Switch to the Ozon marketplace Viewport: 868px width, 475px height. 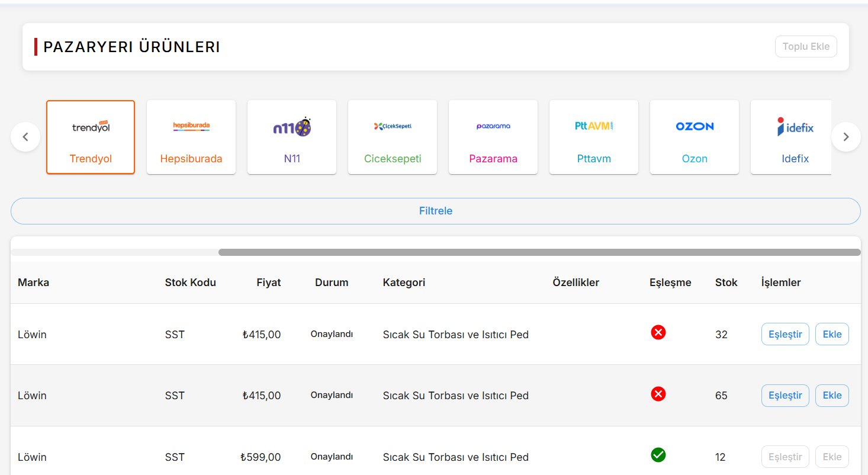point(694,137)
